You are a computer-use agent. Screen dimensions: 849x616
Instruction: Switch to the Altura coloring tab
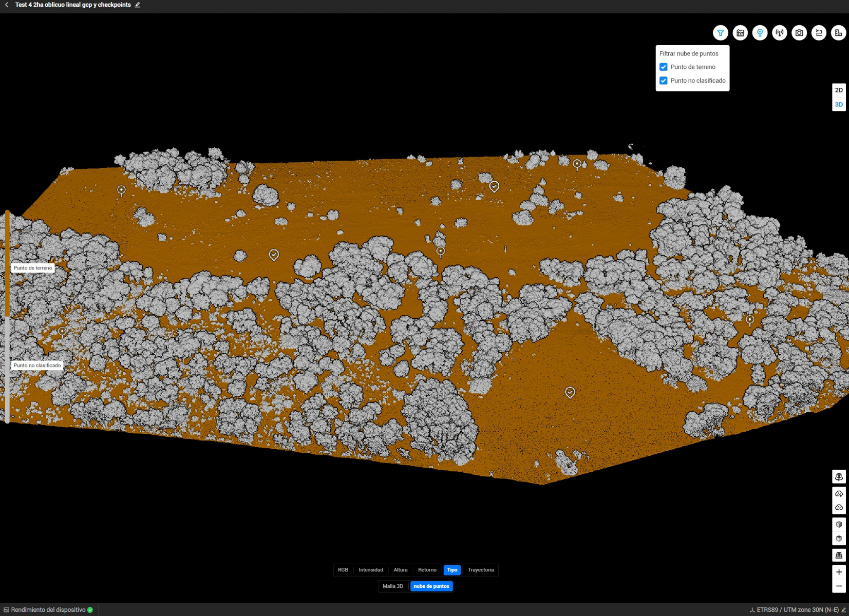(400, 570)
